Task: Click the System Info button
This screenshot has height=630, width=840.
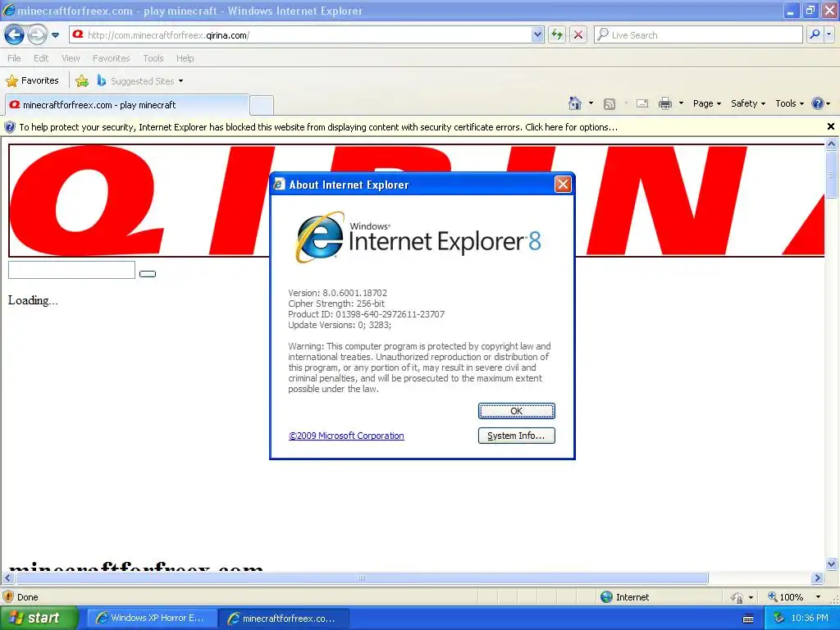Action: [x=517, y=436]
